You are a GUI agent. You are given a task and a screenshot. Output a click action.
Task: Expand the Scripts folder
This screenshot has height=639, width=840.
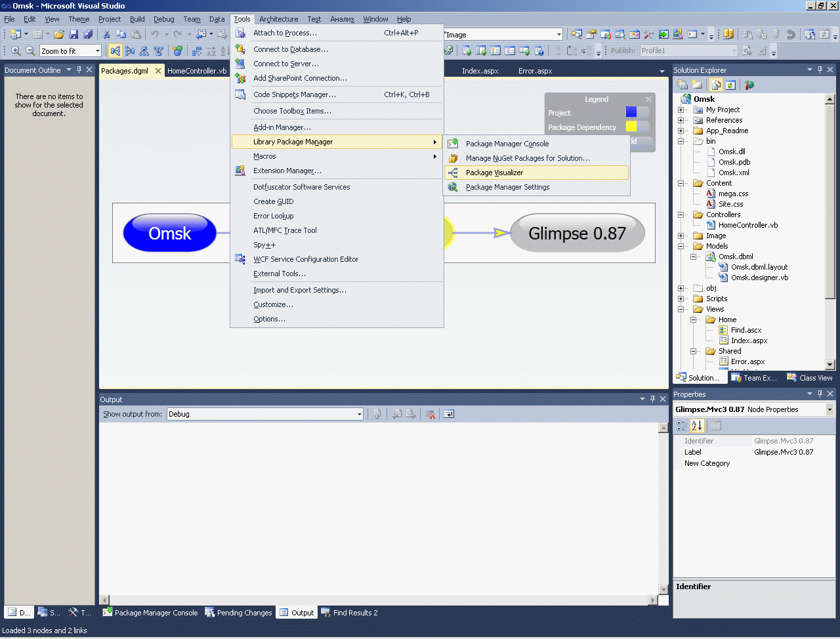click(x=681, y=299)
